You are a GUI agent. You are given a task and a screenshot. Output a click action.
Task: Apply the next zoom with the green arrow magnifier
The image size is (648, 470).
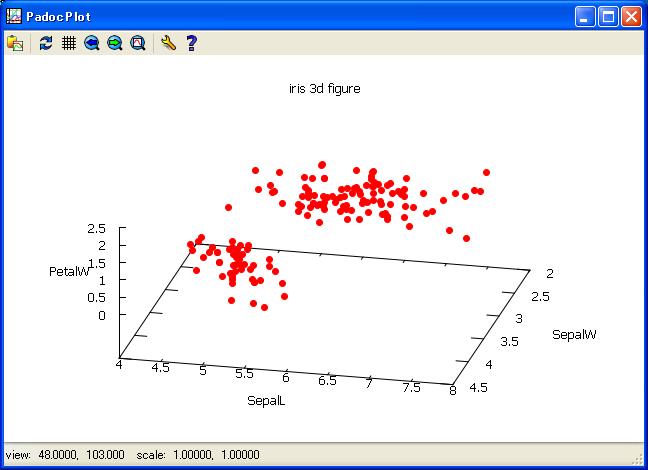click(x=115, y=43)
